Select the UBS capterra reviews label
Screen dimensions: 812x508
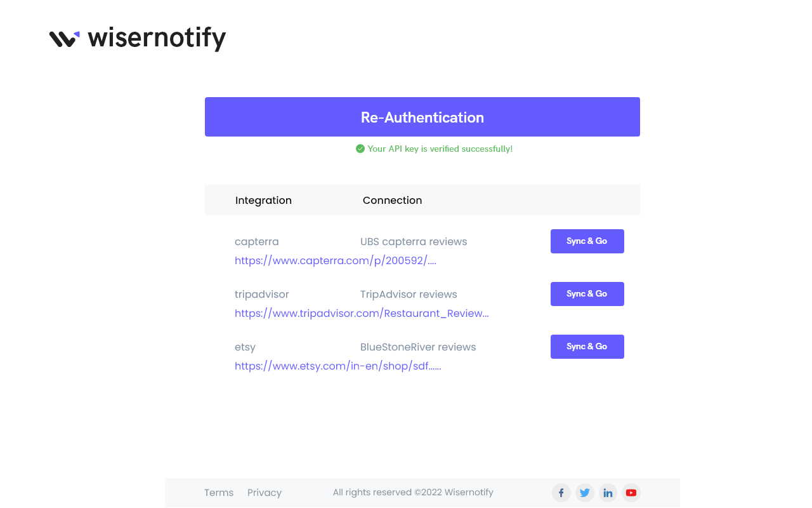[x=414, y=241]
